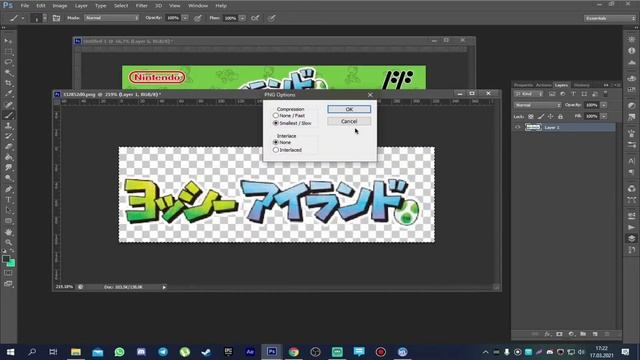Select None / Fast compression option
Viewport: 640px width, 360px height.
(x=276, y=116)
